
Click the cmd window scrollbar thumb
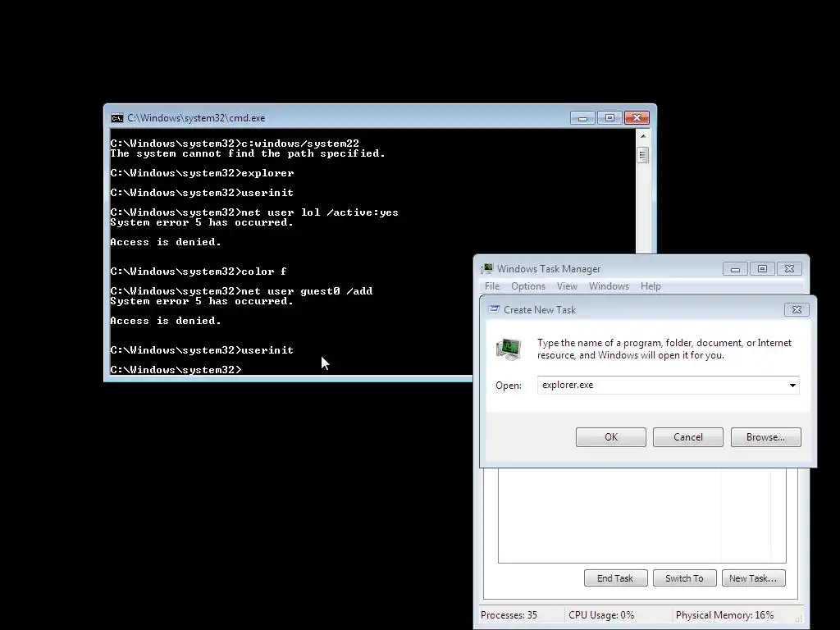[x=643, y=155]
